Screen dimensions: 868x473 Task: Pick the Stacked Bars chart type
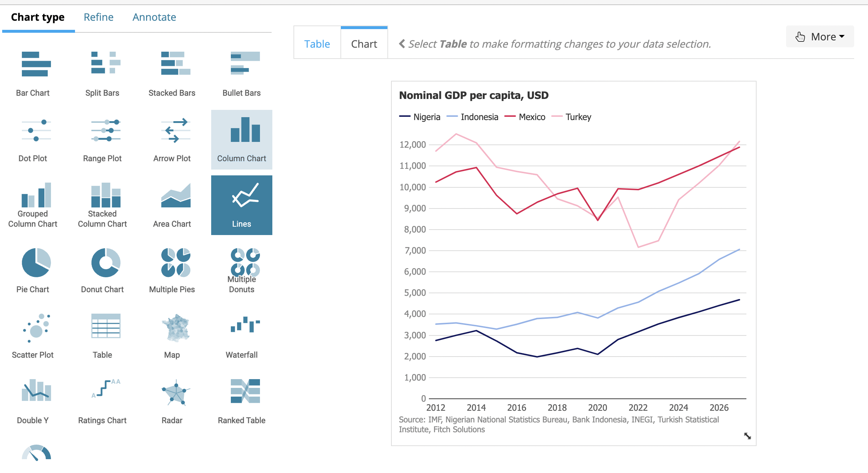[x=175, y=64]
